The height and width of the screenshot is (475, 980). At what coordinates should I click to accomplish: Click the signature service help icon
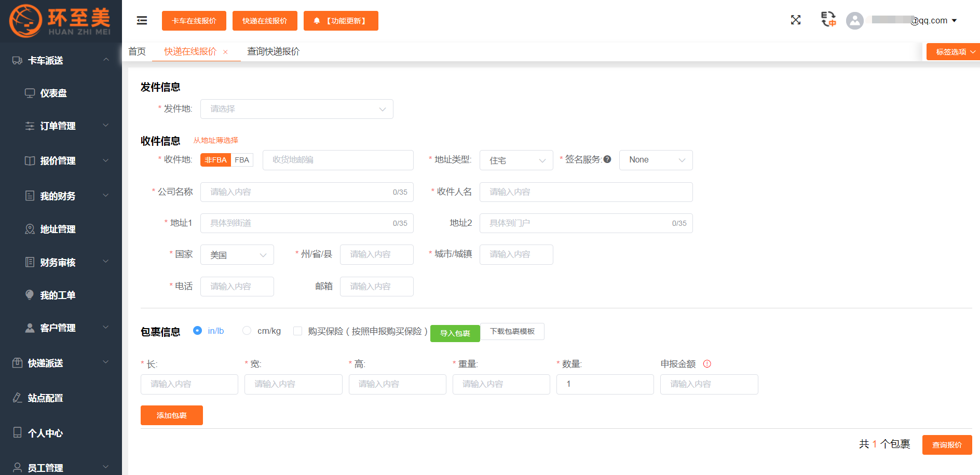click(607, 159)
